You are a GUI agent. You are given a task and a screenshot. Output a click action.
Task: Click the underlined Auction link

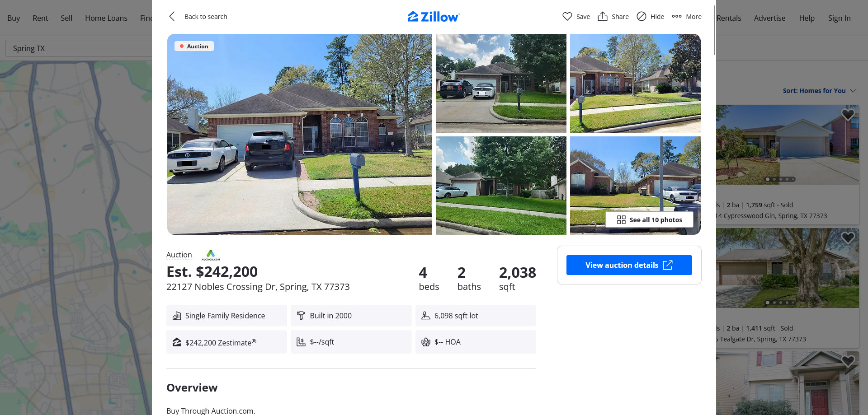tap(179, 255)
